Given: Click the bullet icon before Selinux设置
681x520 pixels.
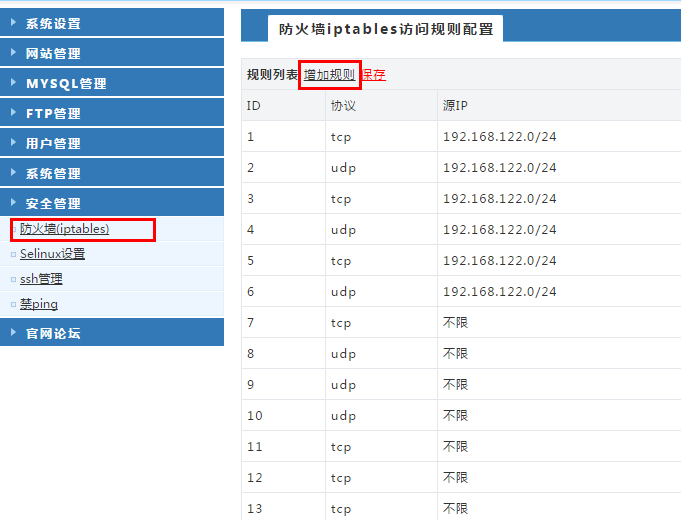Looking at the screenshot, I should 13,255.
